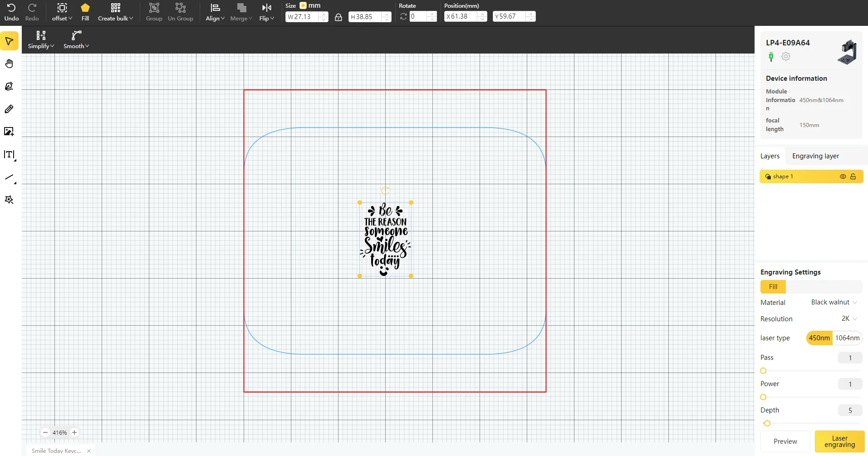
Task: Expand the Material Black walnut dropdown
Action: point(834,302)
